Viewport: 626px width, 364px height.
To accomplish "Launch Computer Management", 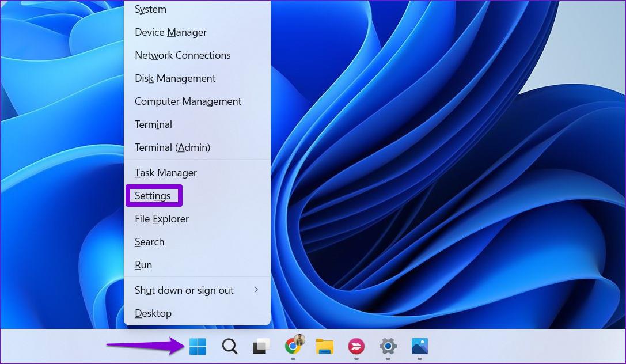I will 188,101.
